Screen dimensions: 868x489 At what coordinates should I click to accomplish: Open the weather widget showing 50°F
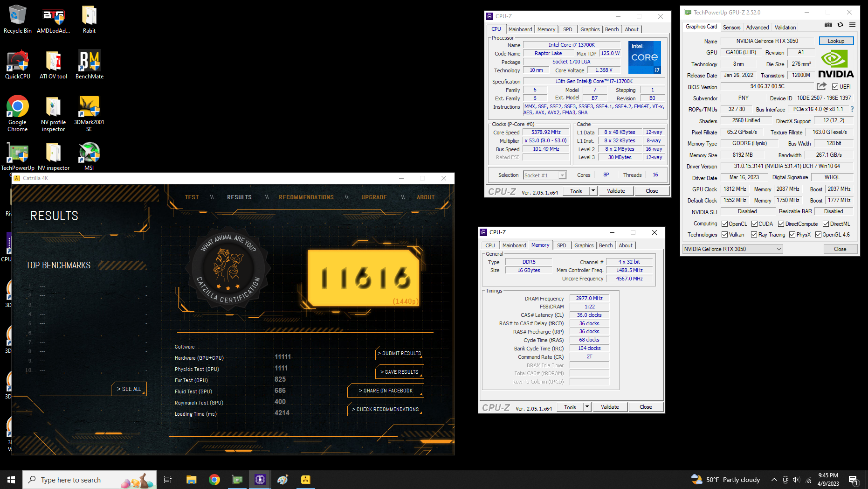[725, 480]
